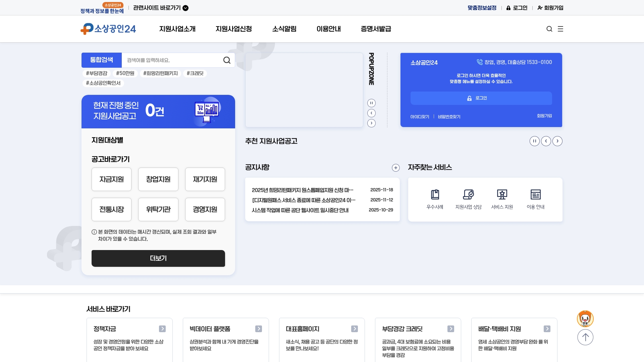Expand 공지사항 with the plus icon
The width and height of the screenshot is (644, 362).
[396, 168]
